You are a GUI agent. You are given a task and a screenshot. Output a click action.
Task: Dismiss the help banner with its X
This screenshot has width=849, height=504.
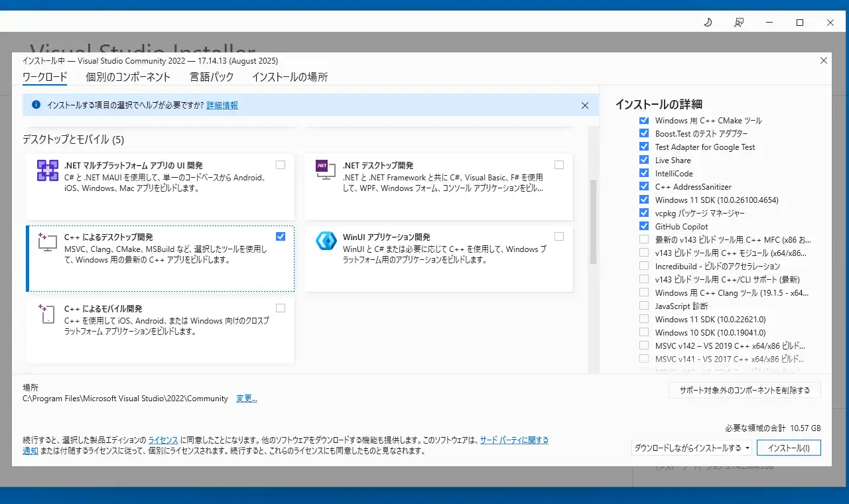[x=585, y=105]
